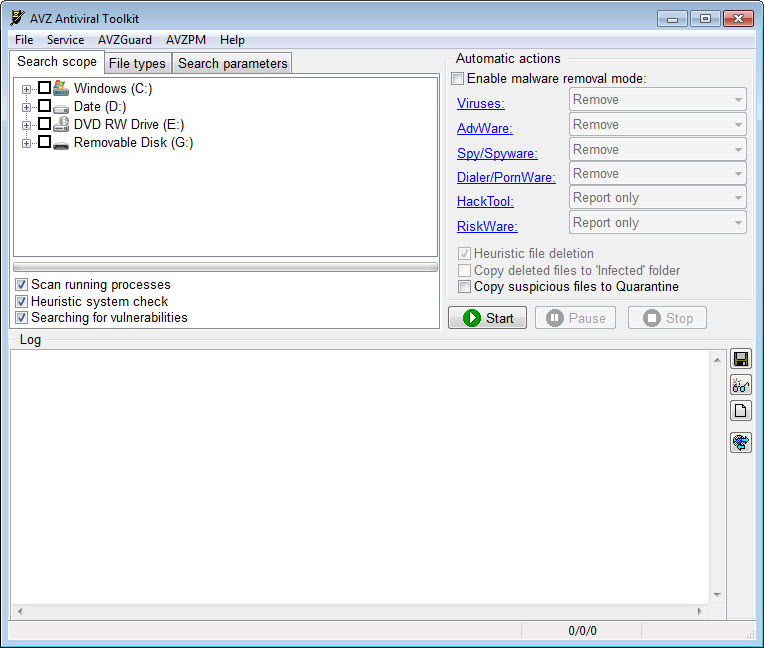Open the Spy/Spyware action dropdown
The height and width of the screenshot is (648, 764).
(x=657, y=150)
